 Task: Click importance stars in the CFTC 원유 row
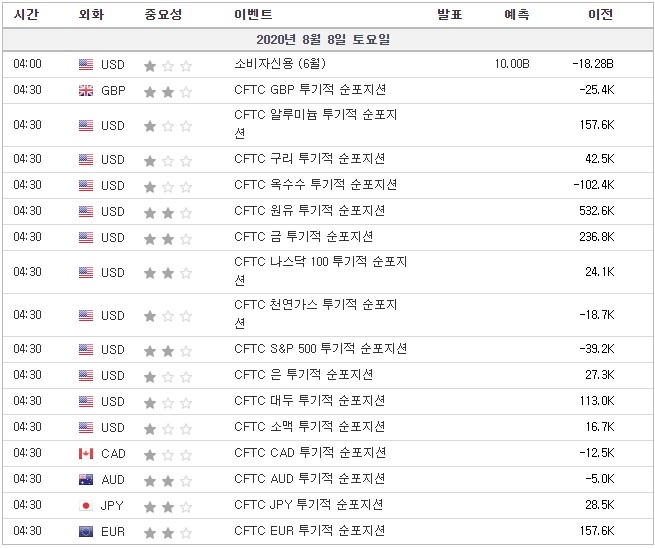(168, 213)
